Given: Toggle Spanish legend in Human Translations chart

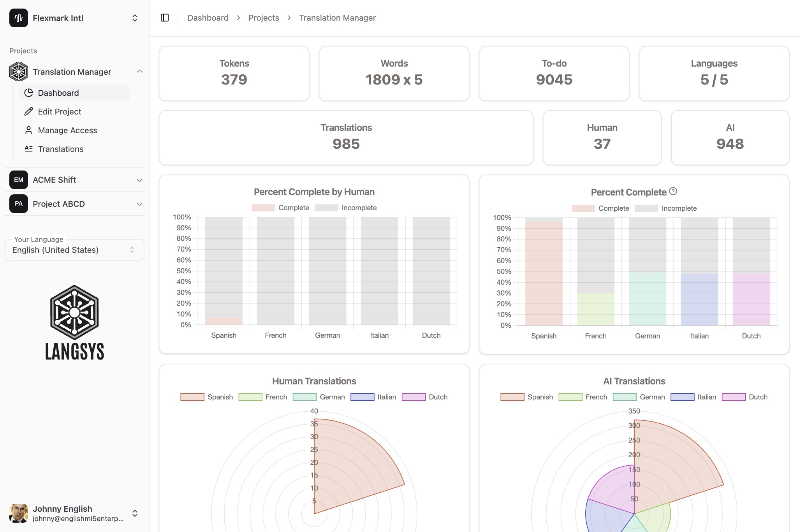Looking at the screenshot, I should (x=207, y=397).
